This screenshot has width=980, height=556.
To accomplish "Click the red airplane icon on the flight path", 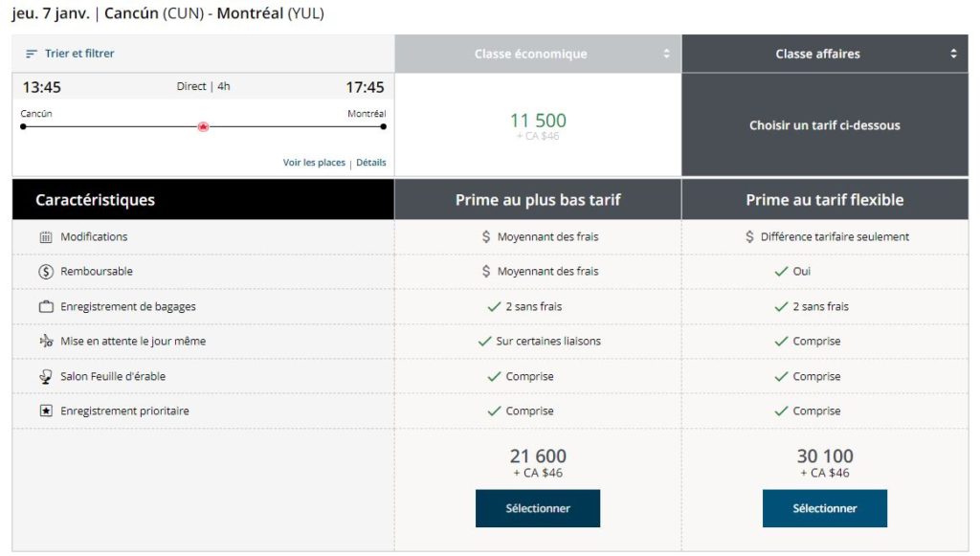I will [202, 125].
